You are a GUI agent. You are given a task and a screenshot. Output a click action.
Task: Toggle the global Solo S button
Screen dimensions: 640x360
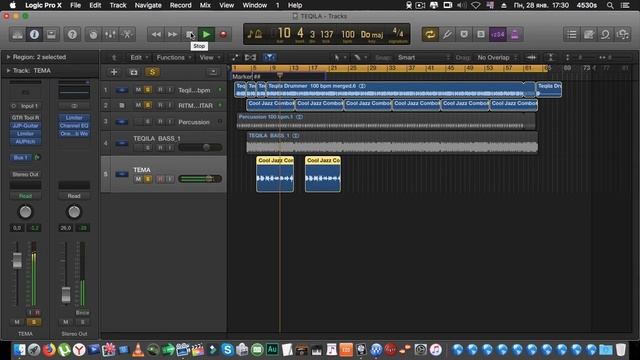[x=152, y=72]
